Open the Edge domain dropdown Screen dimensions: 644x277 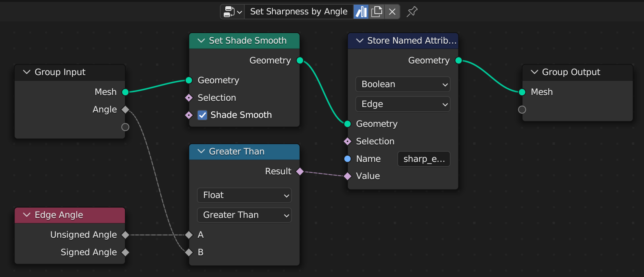(403, 104)
